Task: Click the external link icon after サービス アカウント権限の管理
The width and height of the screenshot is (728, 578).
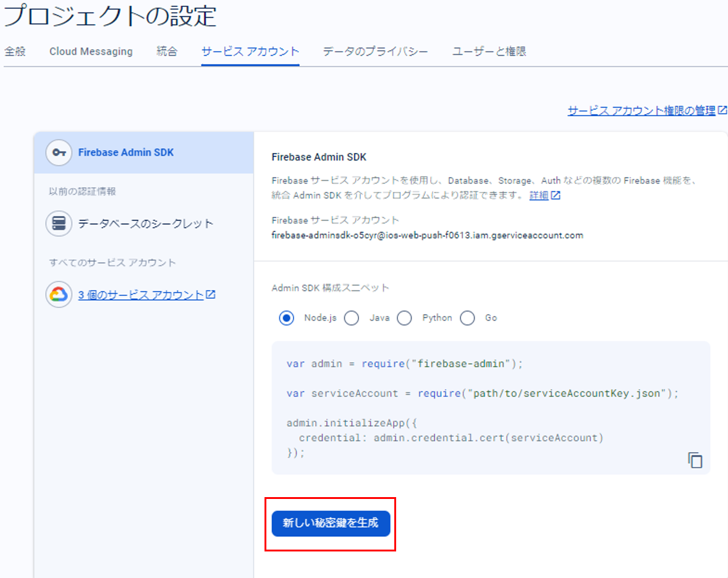Action: [723, 111]
